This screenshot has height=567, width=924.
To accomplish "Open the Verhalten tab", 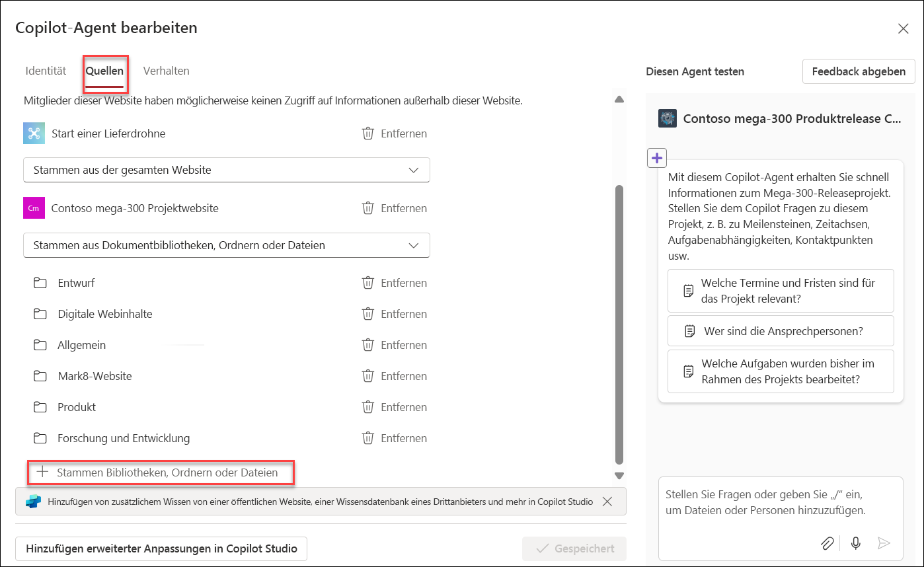I will [x=167, y=71].
